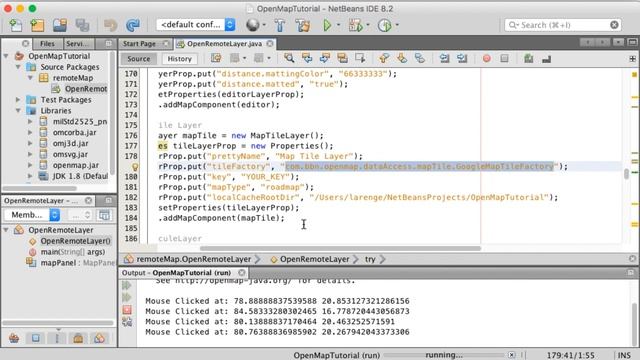Click the Next Bookmark icon

[x=402, y=58]
